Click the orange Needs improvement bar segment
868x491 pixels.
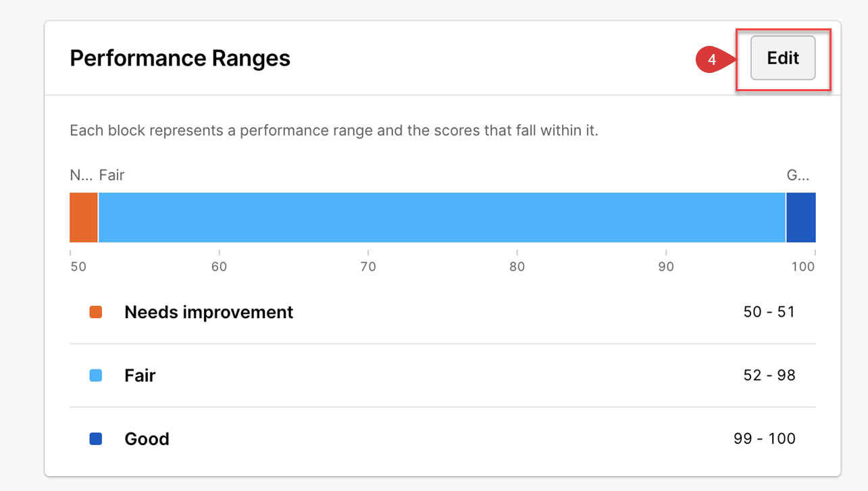coord(84,217)
